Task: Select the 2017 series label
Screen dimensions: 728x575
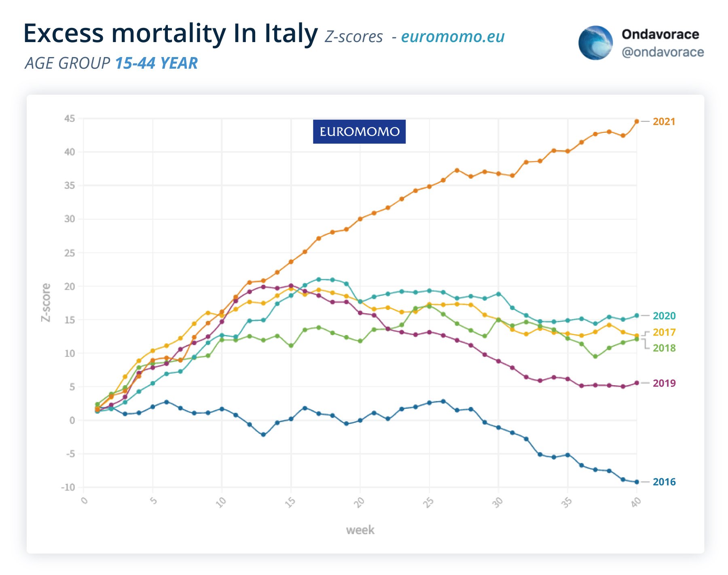Action: (x=664, y=332)
